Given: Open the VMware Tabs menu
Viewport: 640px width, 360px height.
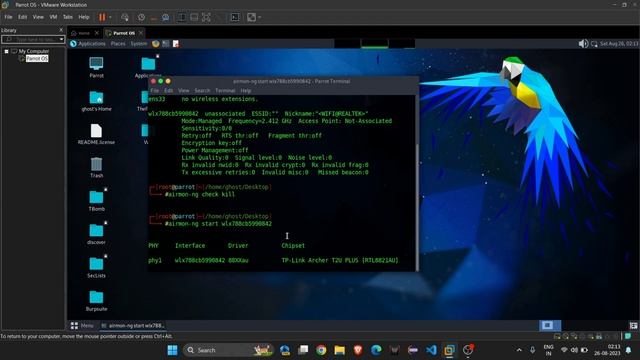Looking at the screenshot, I should 68,17.
